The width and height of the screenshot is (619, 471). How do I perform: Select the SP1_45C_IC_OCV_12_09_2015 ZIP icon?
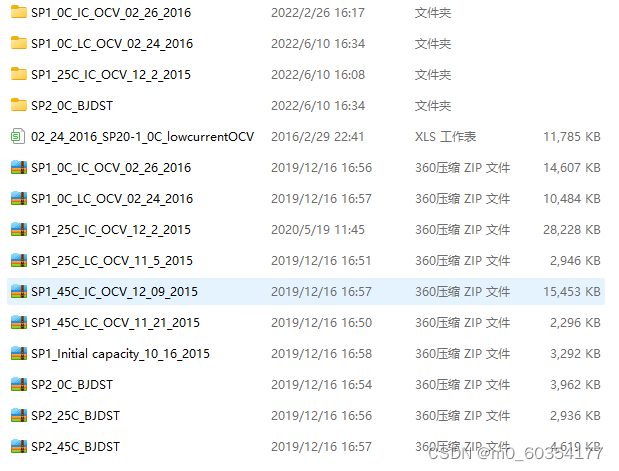point(19,291)
